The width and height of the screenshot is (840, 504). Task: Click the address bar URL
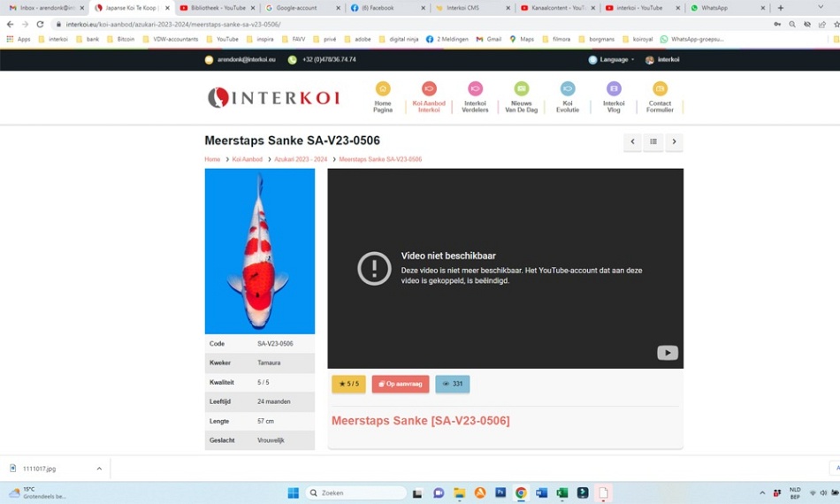pos(173,24)
